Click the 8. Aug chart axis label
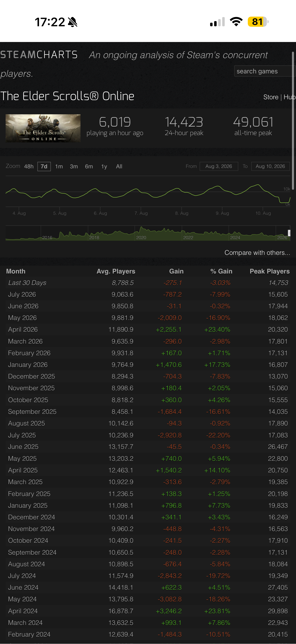 click(182, 213)
